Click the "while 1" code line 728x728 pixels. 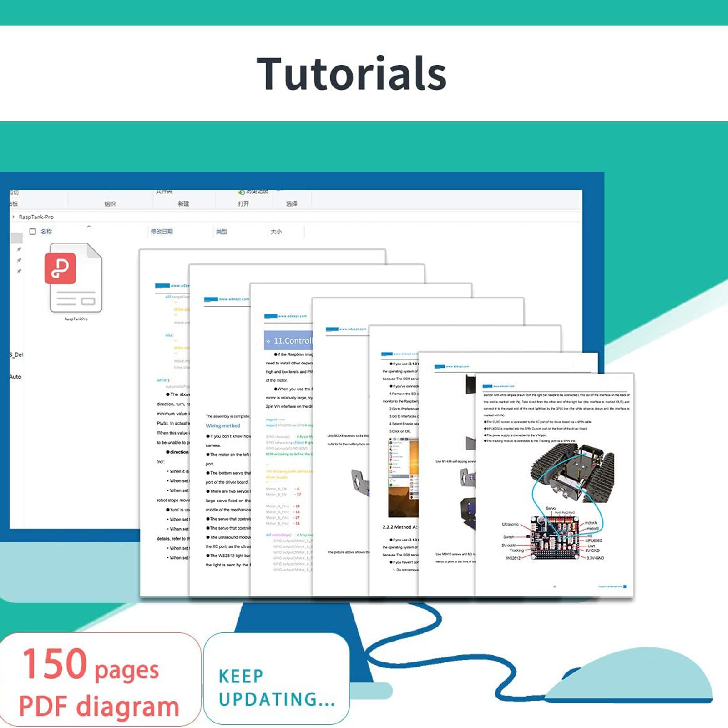click(x=163, y=380)
